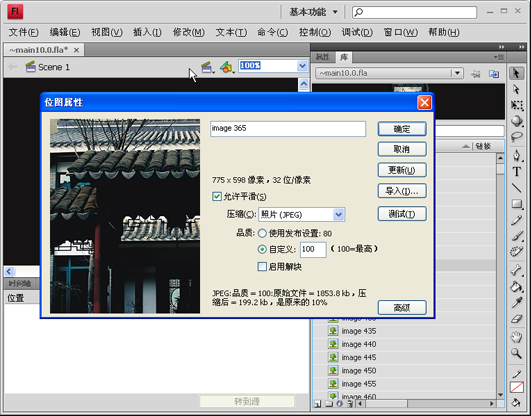The height and width of the screenshot is (416, 531).
Task: Open the New Library Panel icon
Action: tap(494, 74)
